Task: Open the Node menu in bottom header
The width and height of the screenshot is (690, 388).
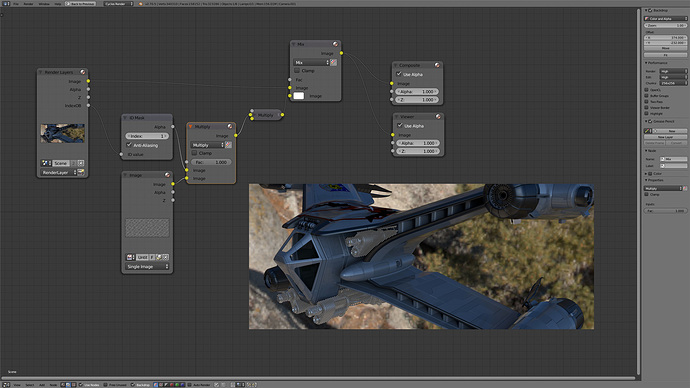Action: point(53,384)
